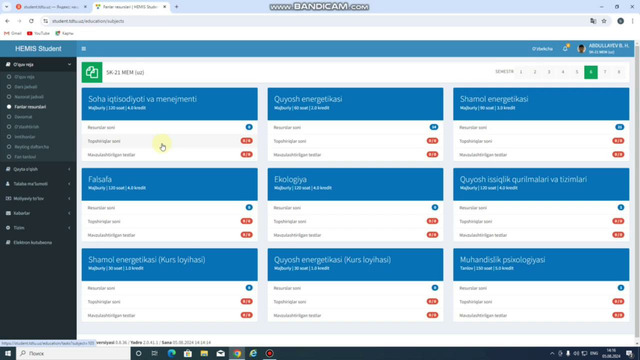Open Task View taskbar icon

point(155,353)
